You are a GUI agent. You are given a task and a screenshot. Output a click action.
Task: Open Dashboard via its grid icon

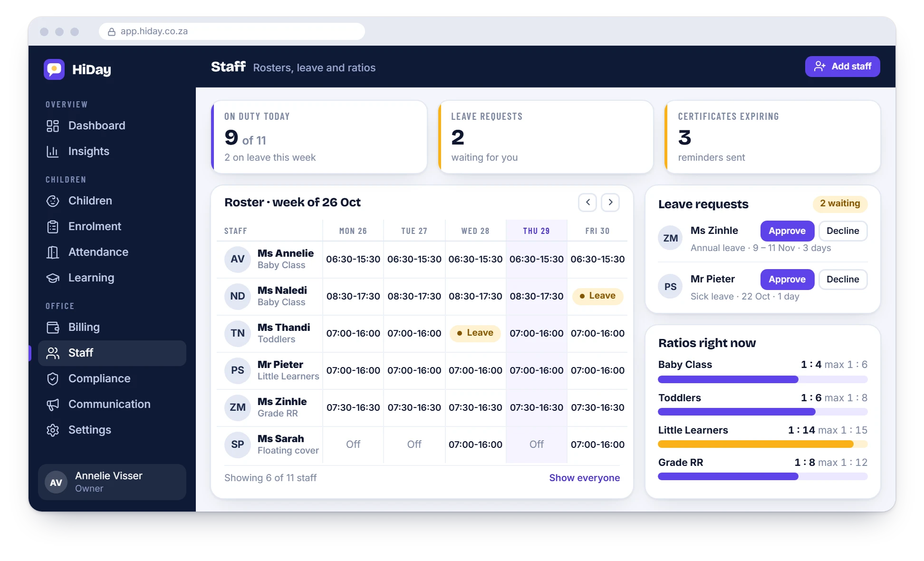53,126
